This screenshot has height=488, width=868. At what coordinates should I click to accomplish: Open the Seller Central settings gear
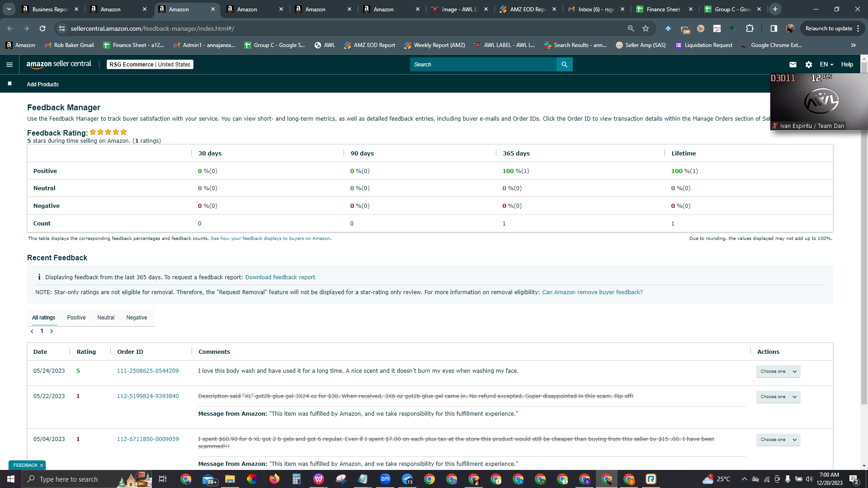tap(809, 65)
